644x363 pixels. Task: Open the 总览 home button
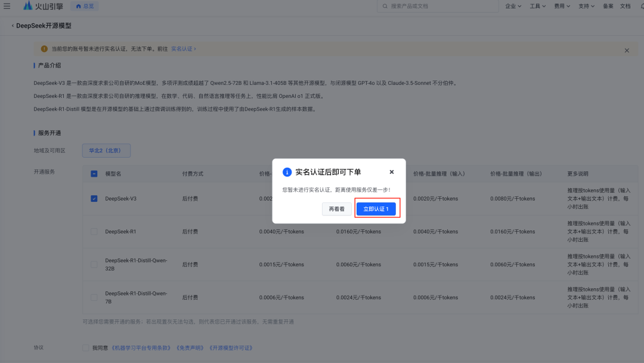[x=85, y=6]
